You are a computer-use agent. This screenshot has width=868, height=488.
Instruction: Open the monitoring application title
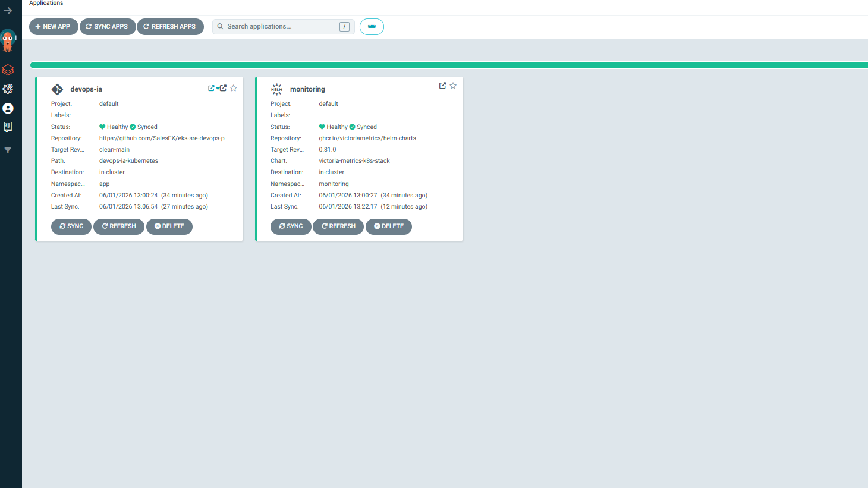[x=307, y=89]
